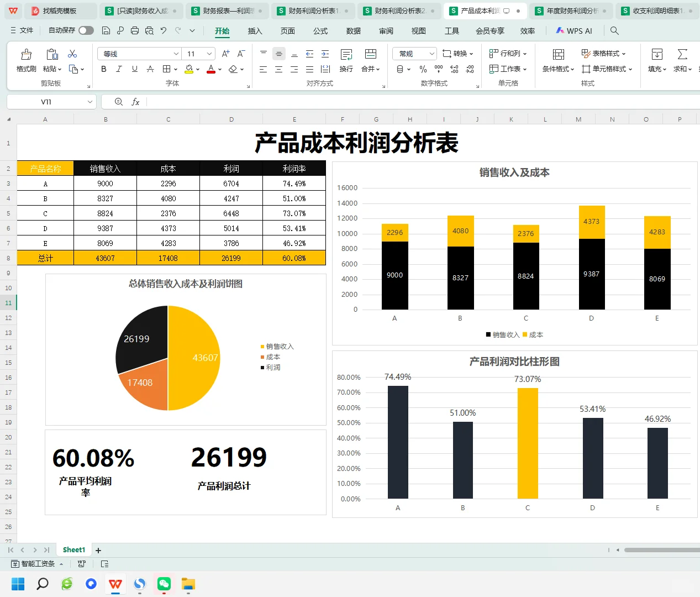Expand the 行和列 rows and columns menu

pyautogui.click(x=508, y=54)
